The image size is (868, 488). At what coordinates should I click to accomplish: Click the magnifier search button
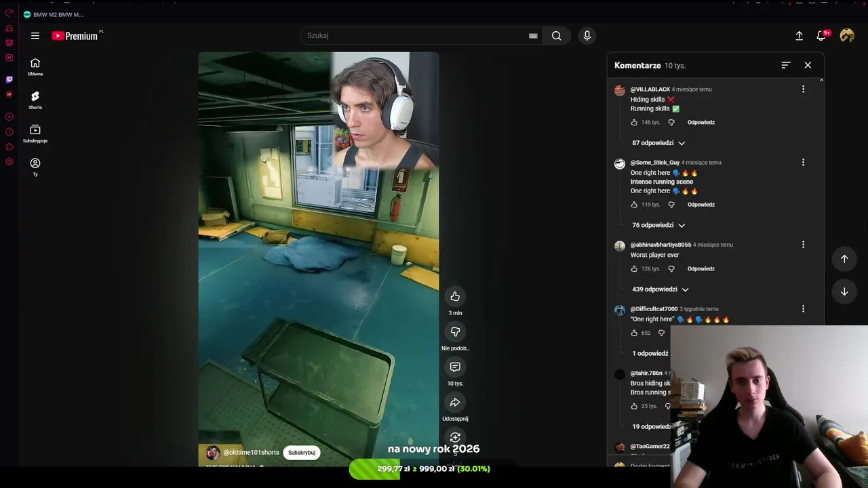pos(557,36)
